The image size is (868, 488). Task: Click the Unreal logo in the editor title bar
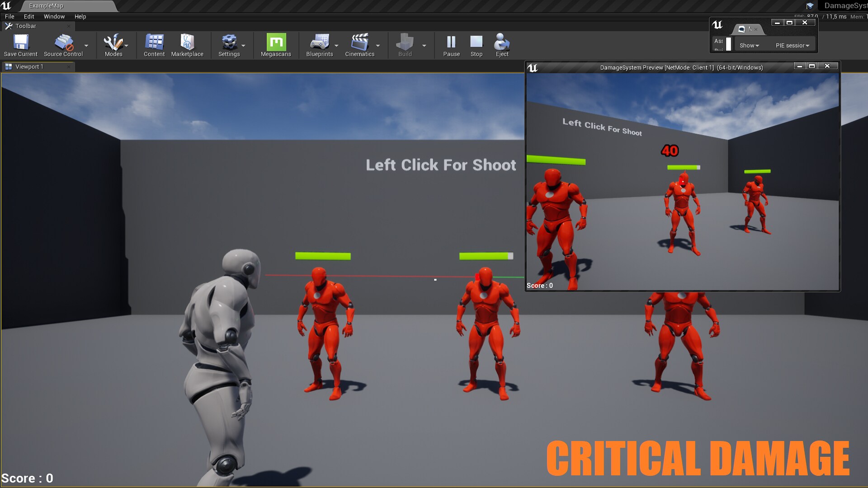6,5
